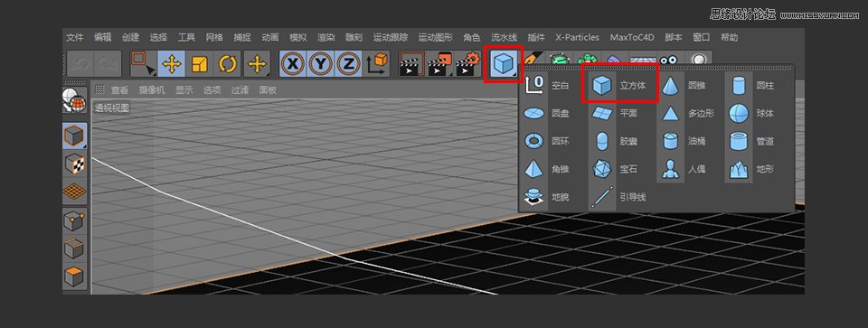Image resolution: width=868 pixels, height=328 pixels.
Task: Open the 创建 menu
Action: point(130,38)
